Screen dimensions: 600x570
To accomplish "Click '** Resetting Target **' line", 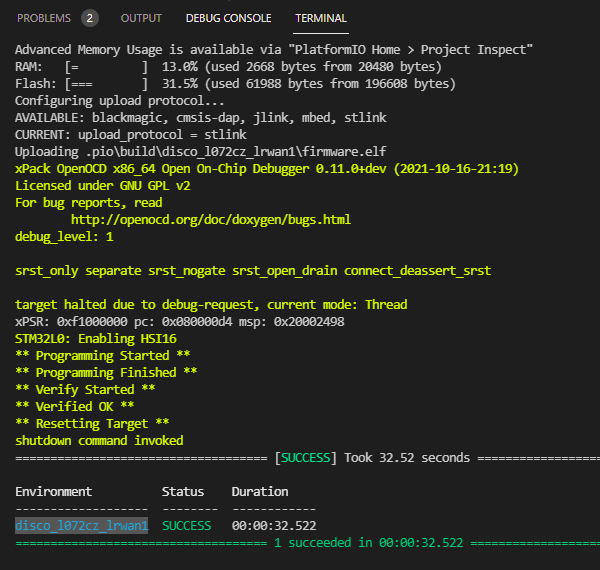I will (92, 423).
